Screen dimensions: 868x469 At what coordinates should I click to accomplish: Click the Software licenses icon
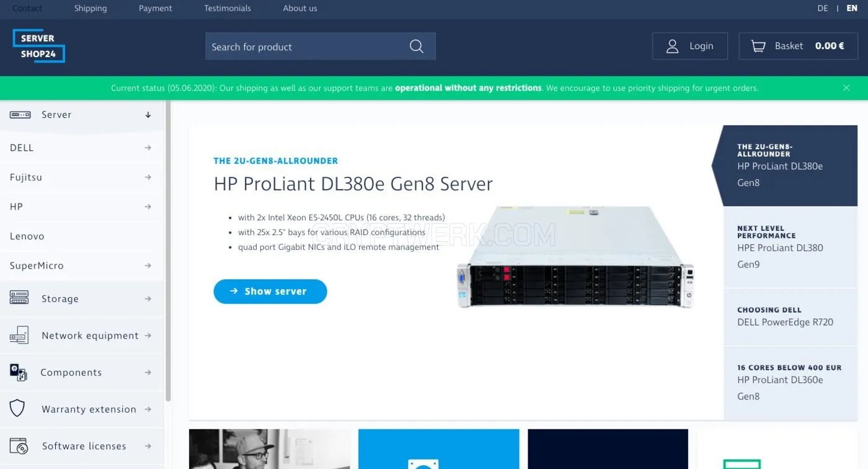[x=19, y=446]
